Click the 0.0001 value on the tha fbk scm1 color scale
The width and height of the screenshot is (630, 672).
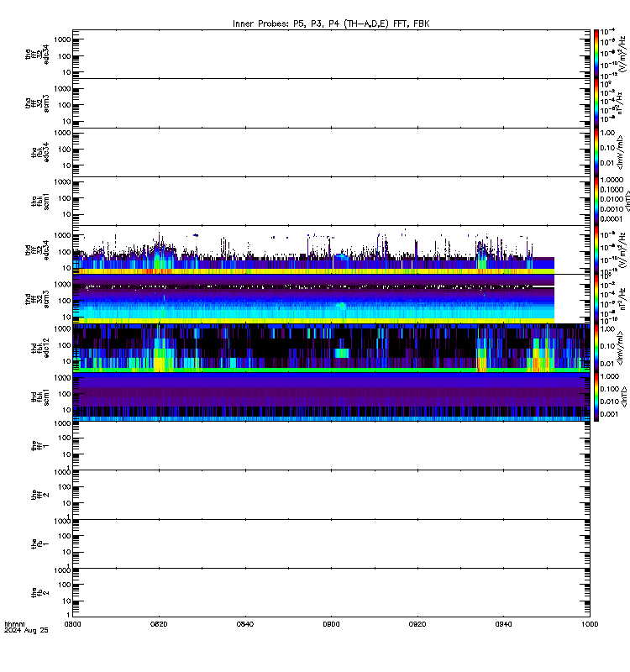(x=612, y=219)
